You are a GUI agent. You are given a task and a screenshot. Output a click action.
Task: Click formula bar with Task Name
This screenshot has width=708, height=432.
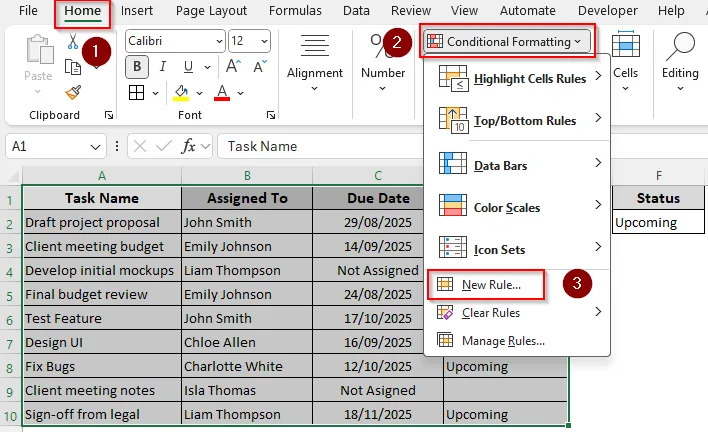coord(321,146)
